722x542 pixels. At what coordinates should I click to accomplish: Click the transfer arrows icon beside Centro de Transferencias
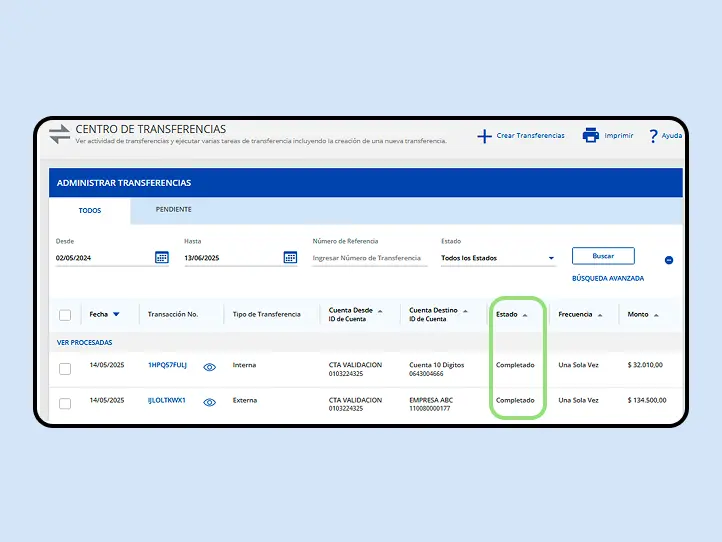pos(59,134)
